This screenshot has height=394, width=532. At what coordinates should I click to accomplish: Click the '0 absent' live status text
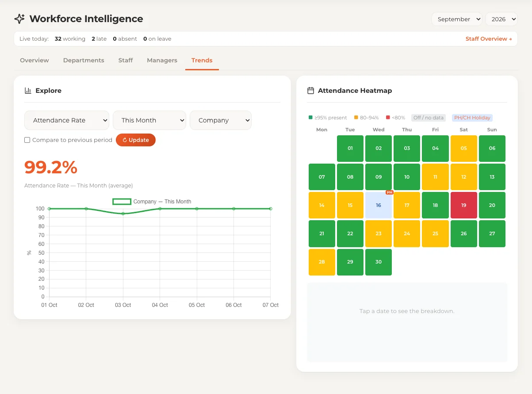coord(125,39)
